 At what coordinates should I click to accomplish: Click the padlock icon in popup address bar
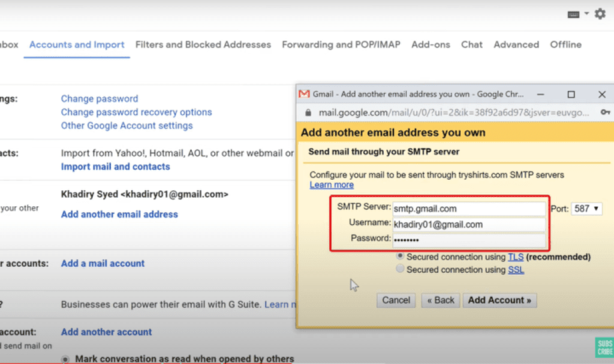coord(309,112)
